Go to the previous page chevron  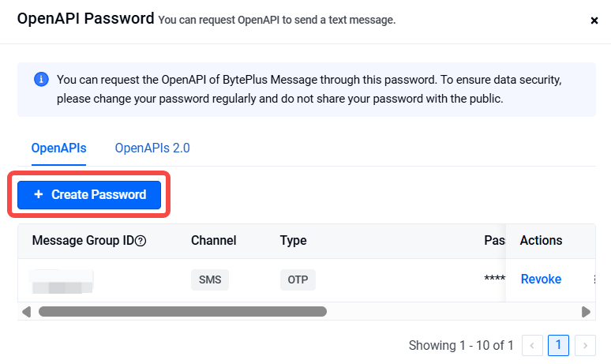[x=532, y=345]
